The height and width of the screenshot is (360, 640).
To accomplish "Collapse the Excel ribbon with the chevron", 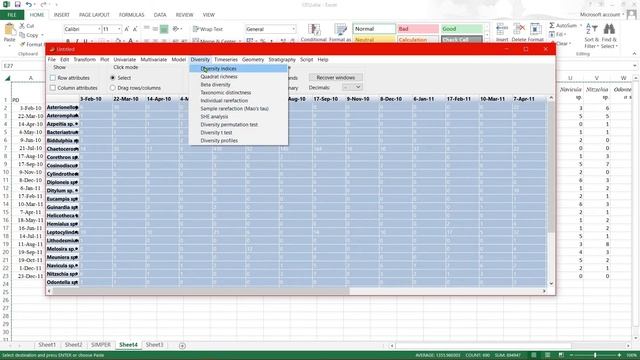I will coord(634,53).
